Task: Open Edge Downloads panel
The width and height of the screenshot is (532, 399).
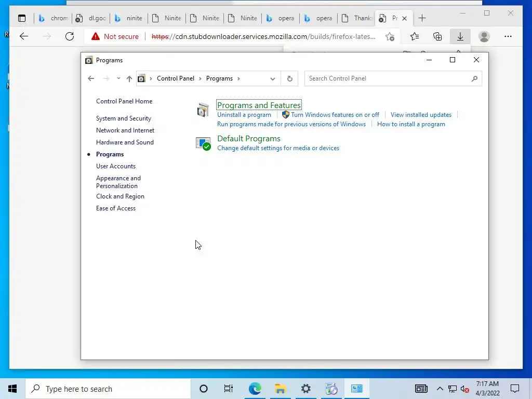Action: pyautogui.click(x=460, y=36)
